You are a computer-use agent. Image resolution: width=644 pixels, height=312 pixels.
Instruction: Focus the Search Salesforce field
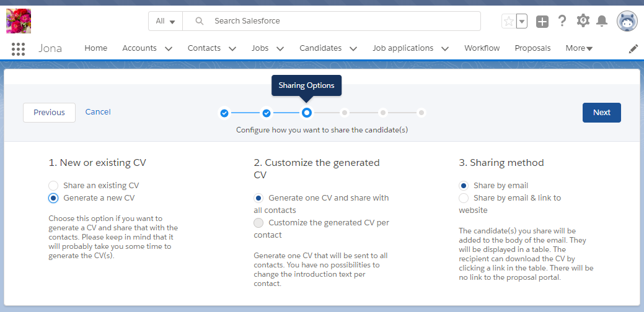click(x=332, y=21)
